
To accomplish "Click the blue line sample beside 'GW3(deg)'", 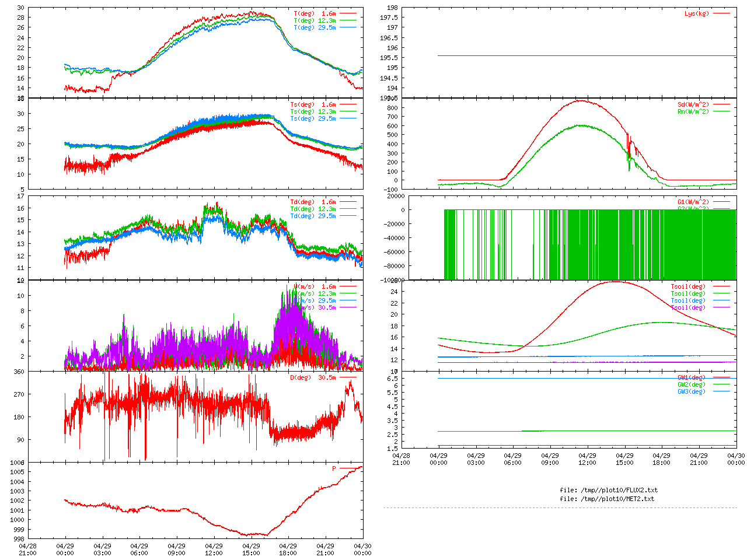I will [721, 392].
